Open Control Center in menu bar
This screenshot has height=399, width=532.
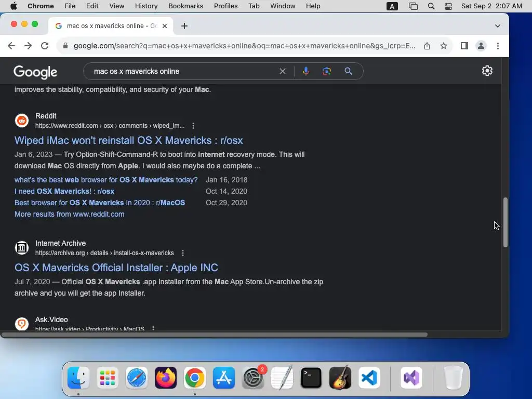click(x=448, y=6)
